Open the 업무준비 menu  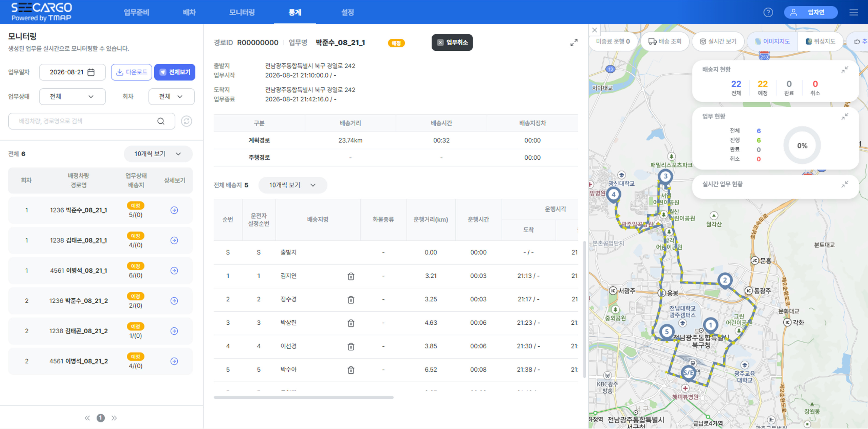pyautogui.click(x=136, y=12)
